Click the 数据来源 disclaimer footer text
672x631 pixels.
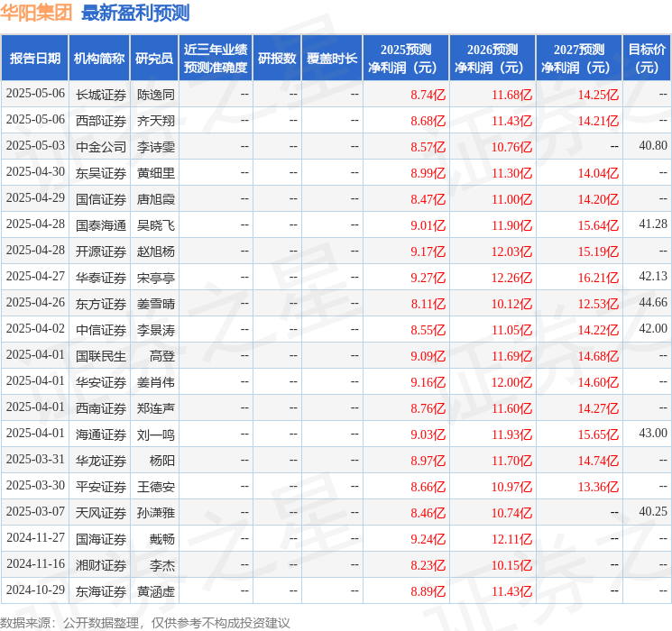click(x=145, y=622)
